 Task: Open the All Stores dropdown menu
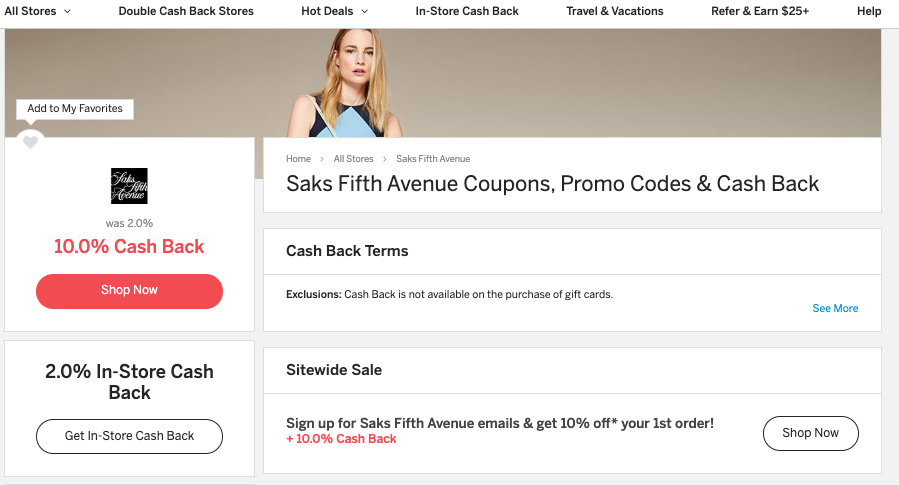38,11
